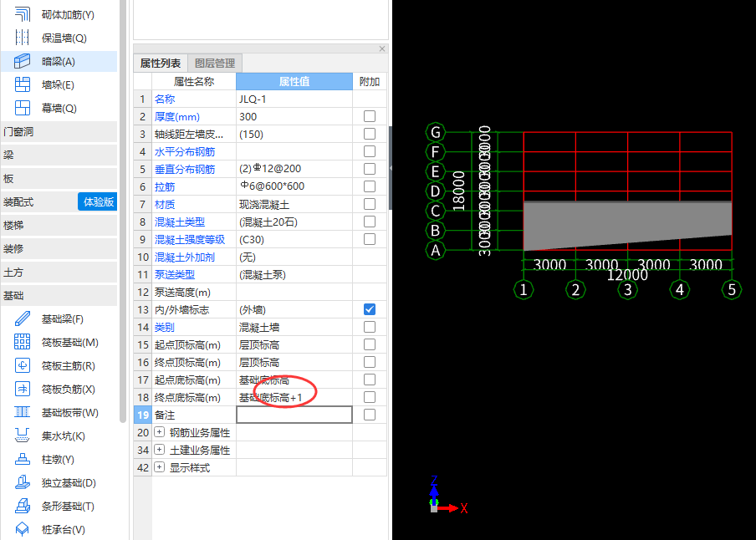Uncheck the 内/外墙标志 附加 checkbox
This screenshot has width=756, height=540.
370,309
